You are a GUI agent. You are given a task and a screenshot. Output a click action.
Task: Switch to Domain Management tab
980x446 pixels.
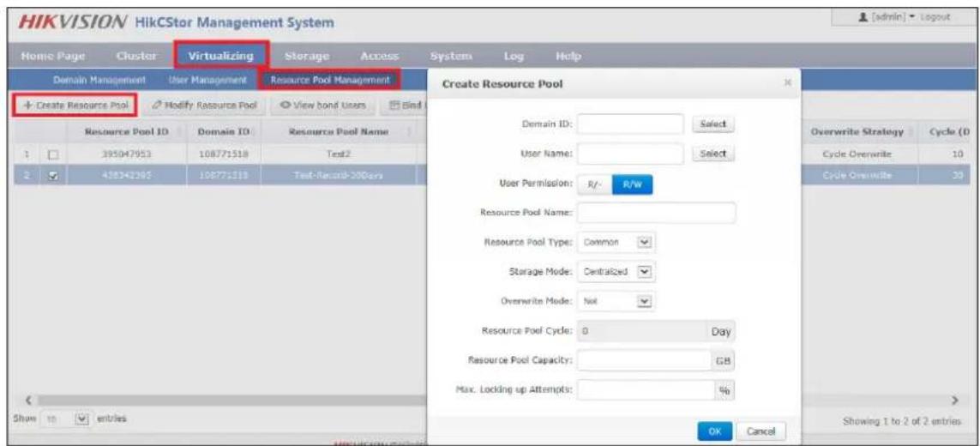99,80
